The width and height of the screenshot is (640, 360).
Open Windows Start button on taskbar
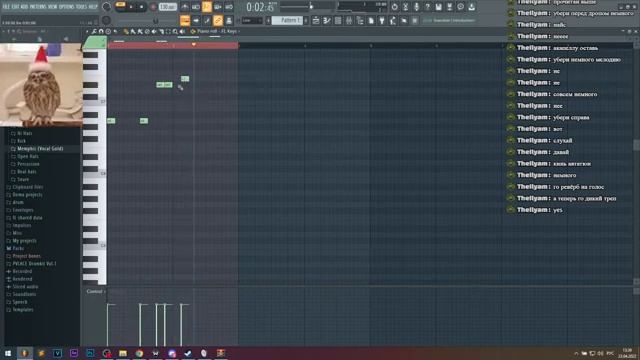pyautogui.click(x=8, y=353)
